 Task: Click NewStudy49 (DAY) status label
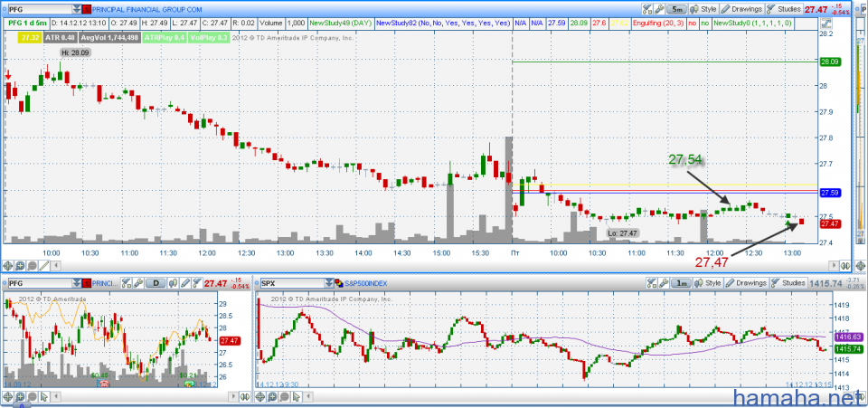pyautogui.click(x=341, y=24)
